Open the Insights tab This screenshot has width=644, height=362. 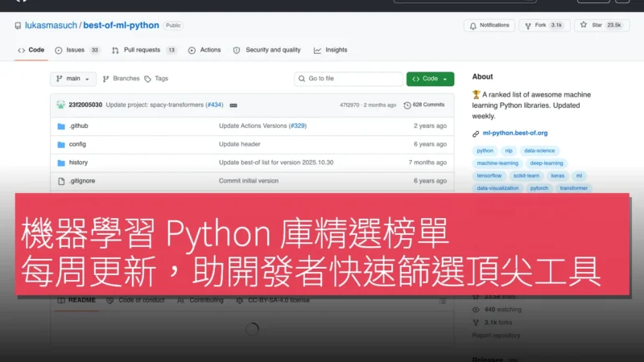pos(331,50)
